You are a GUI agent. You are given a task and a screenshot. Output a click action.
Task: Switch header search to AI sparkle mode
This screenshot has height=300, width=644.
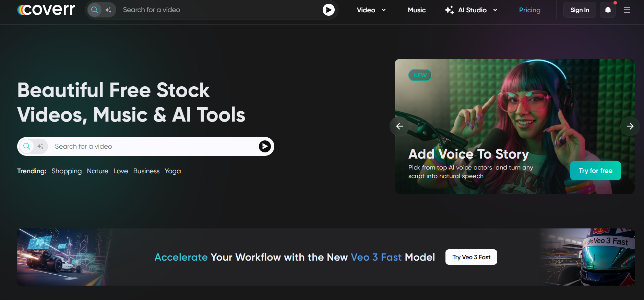tap(108, 10)
